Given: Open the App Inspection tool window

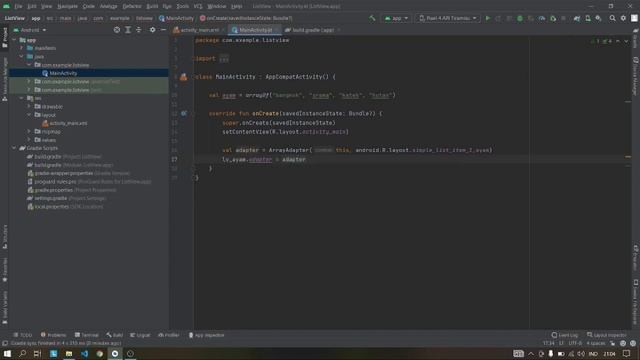Looking at the screenshot, I should 207,335.
